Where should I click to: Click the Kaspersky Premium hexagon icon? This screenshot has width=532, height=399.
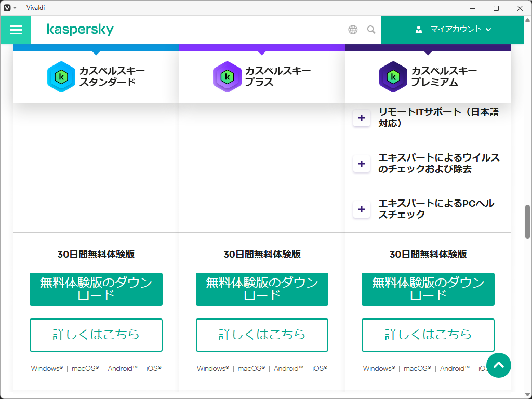tap(393, 77)
